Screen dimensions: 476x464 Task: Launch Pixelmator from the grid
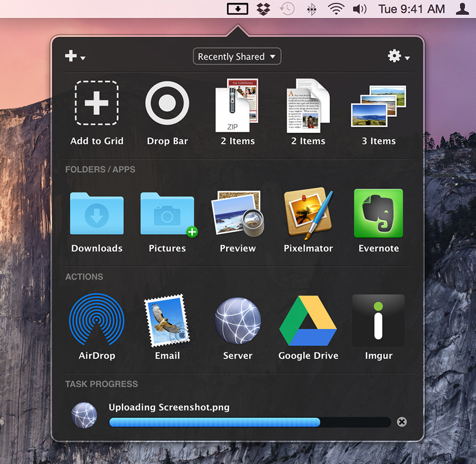pos(308,213)
